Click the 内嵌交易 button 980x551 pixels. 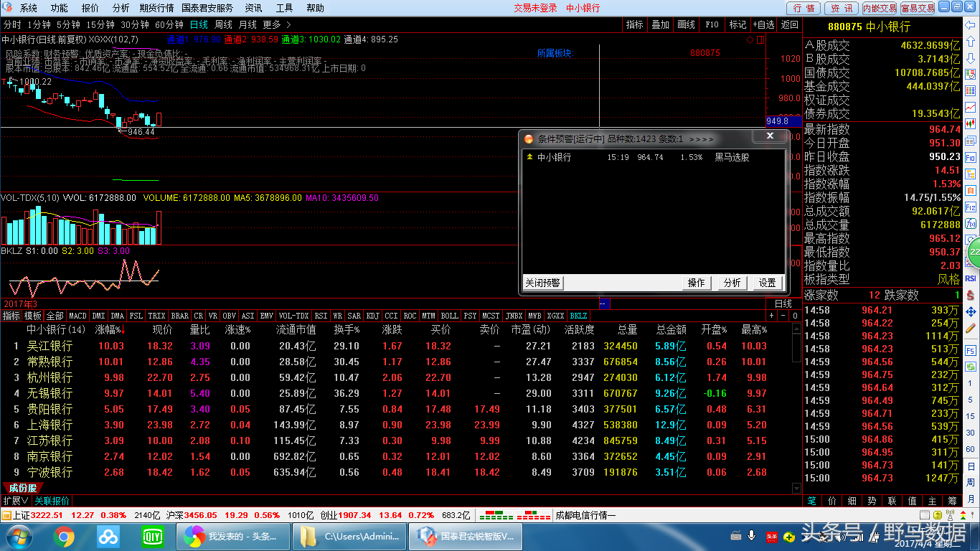point(879,8)
